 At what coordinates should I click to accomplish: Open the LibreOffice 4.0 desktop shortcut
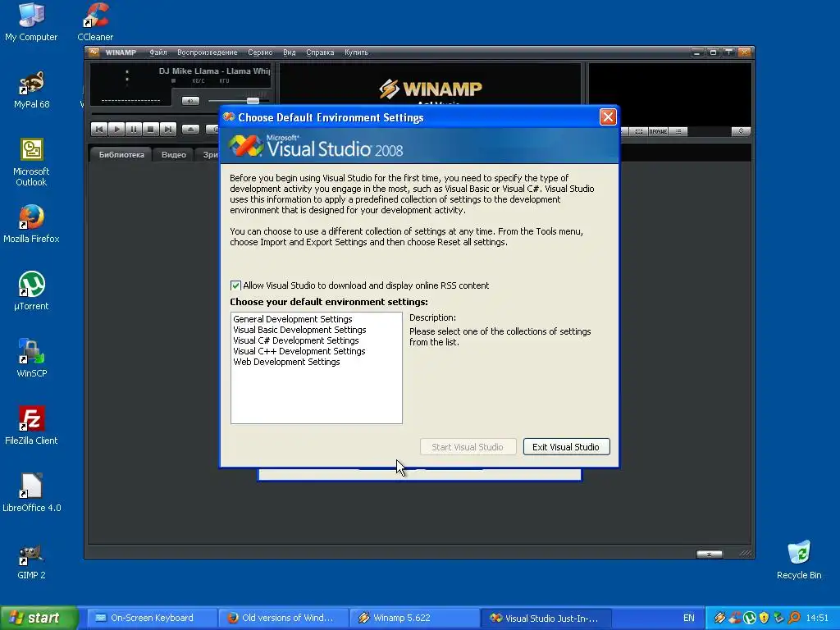pos(32,493)
